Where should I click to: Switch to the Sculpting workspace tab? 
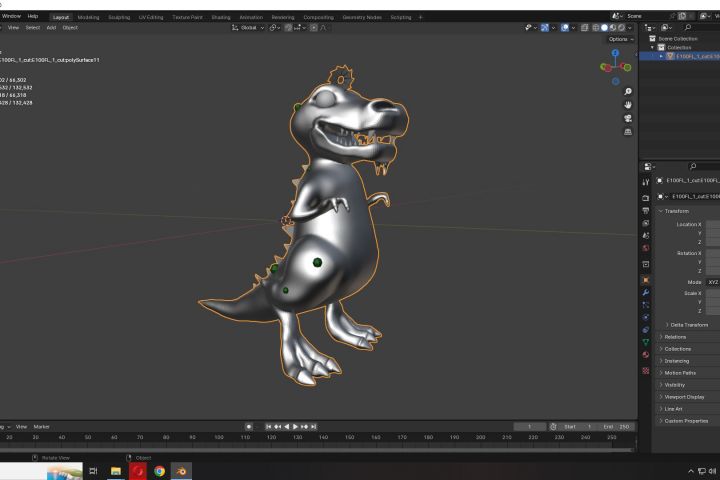tap(119, 17)
